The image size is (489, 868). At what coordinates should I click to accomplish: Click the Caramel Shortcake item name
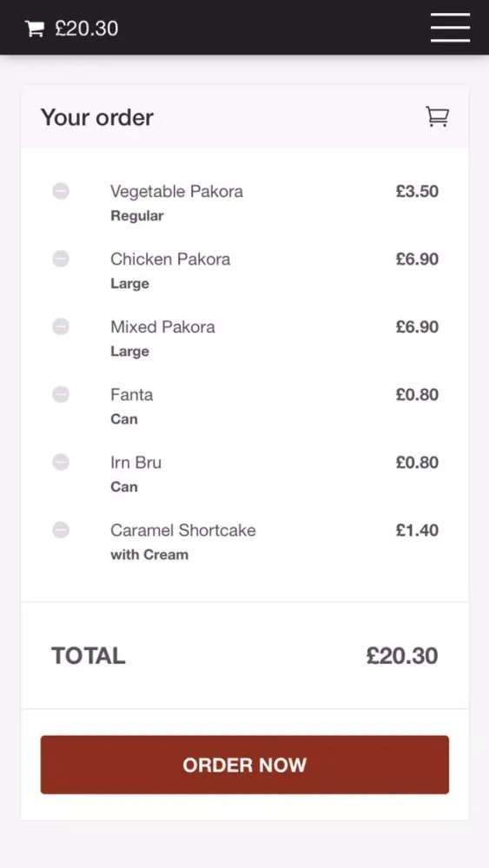tap(182, 530)
